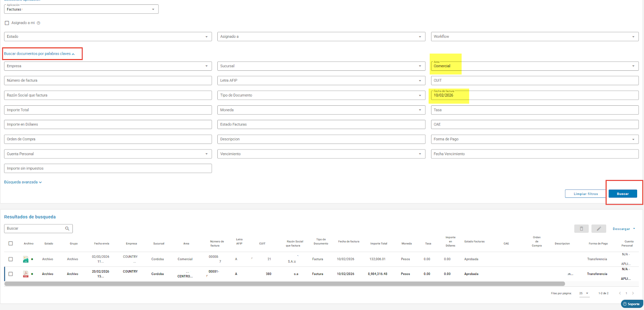Click the Orden de Compra field

(x=108, y=139)
